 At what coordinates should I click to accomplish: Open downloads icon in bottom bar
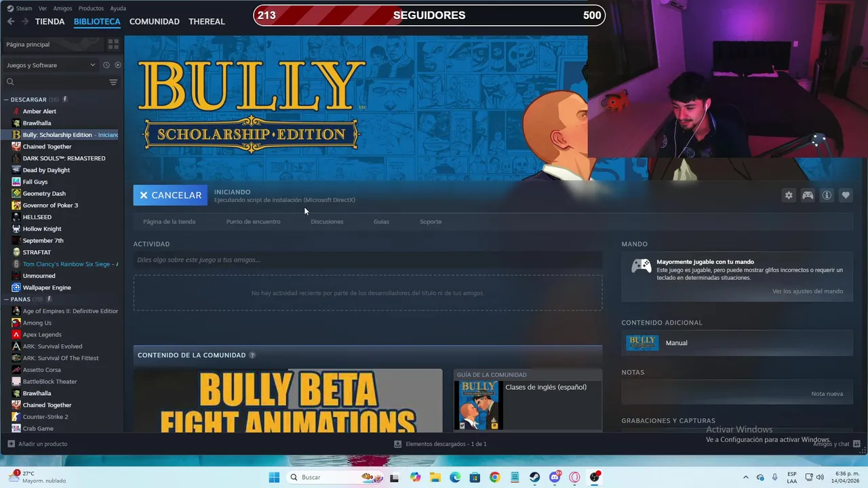pos(398,444)
